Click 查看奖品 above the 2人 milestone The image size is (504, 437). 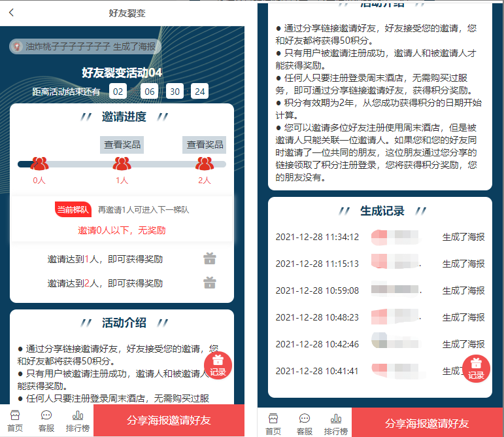coord(205,145)
